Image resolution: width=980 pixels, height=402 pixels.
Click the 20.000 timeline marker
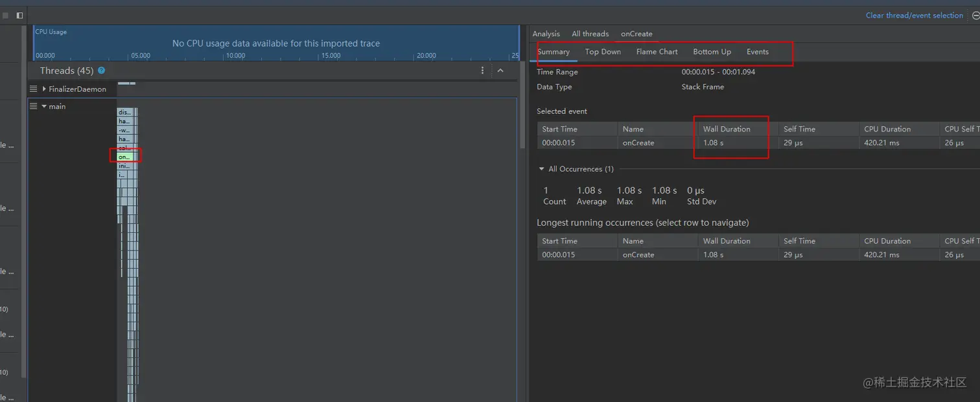[426, 56]
